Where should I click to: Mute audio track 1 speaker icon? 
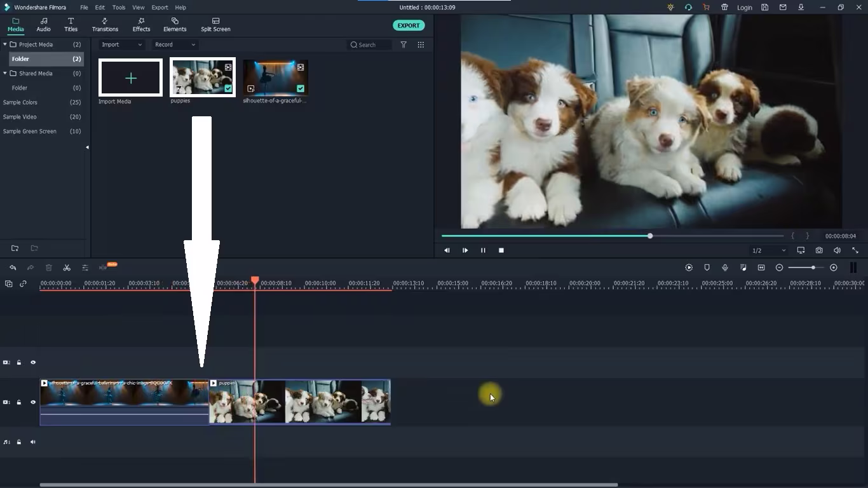pyautogui.click(x=33, y=442)
